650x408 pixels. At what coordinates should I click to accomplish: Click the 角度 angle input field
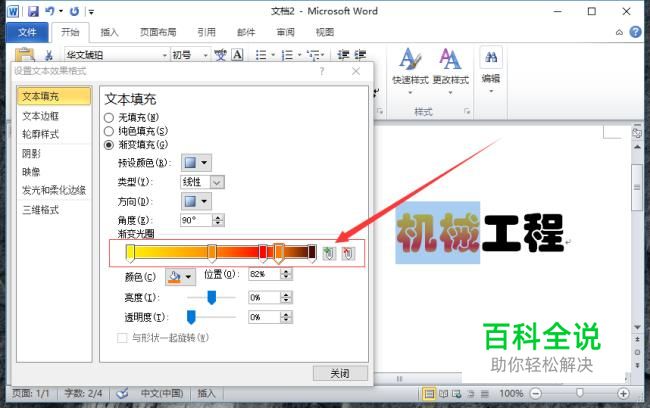click(x=196, y=220)
